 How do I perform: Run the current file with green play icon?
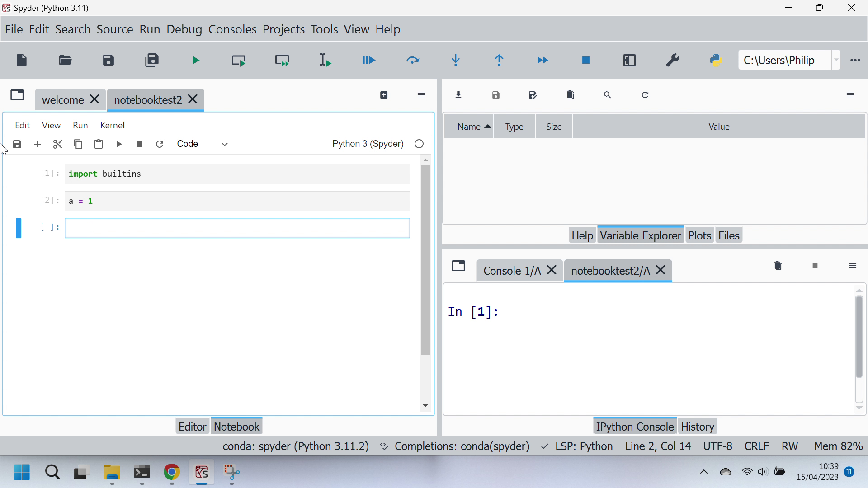click(196, 60)
